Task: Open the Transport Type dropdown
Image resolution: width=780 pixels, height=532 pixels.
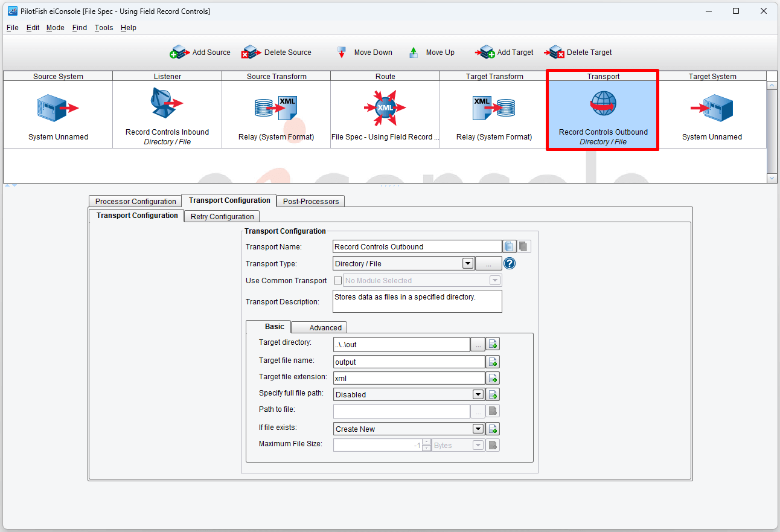Action: (467, 263)
